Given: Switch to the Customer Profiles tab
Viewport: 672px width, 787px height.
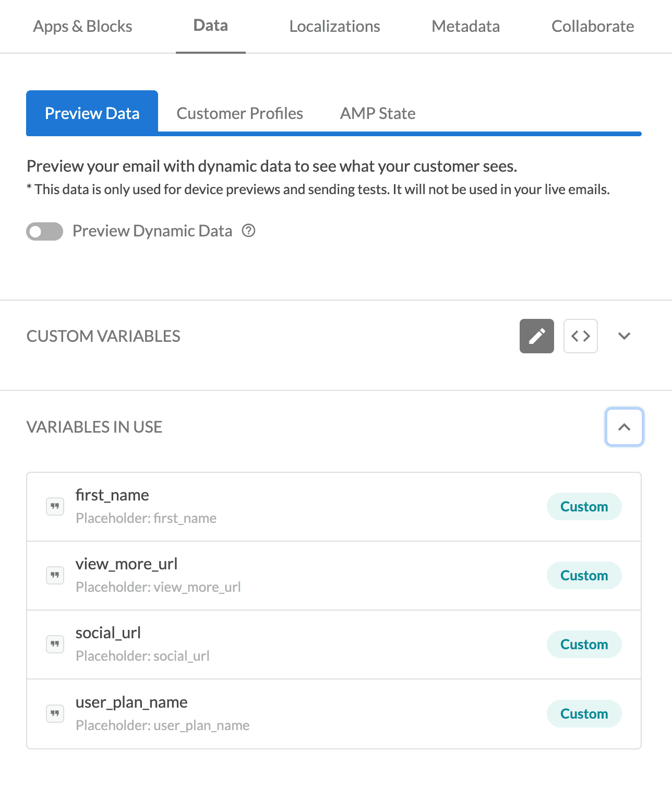Looking at the screenshot, I should (x=239, y=113).
